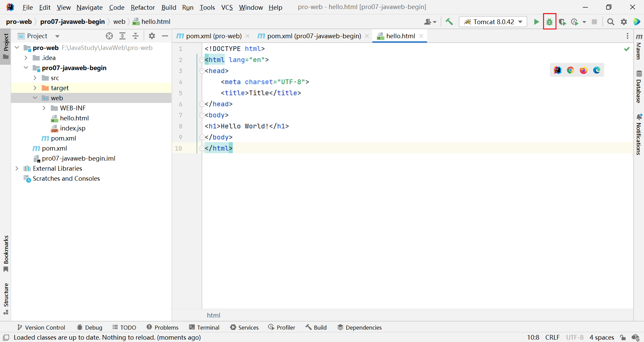Open profiler run options dropdown arrow
This screenshot has width=644, height=342.
coord(584,22)
